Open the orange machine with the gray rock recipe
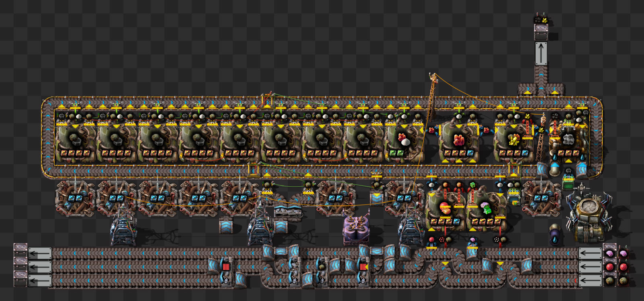 coord(568,140)
